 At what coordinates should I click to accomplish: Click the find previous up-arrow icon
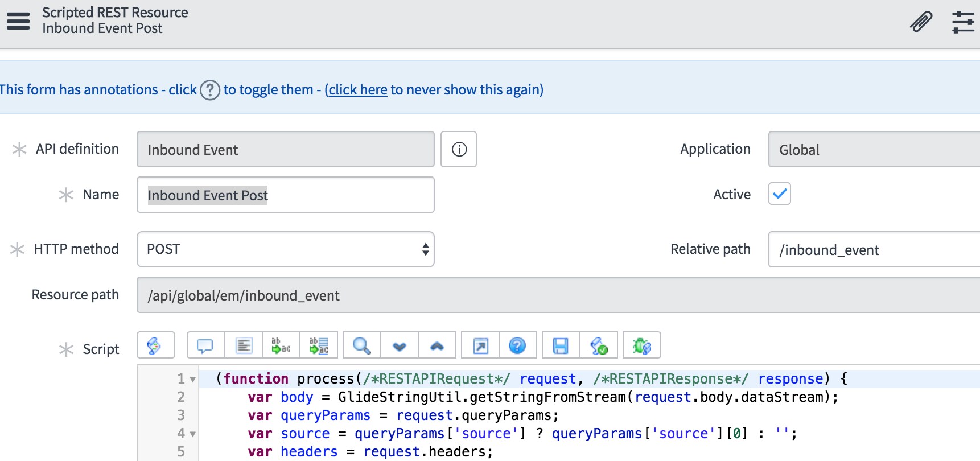point(437,345)
